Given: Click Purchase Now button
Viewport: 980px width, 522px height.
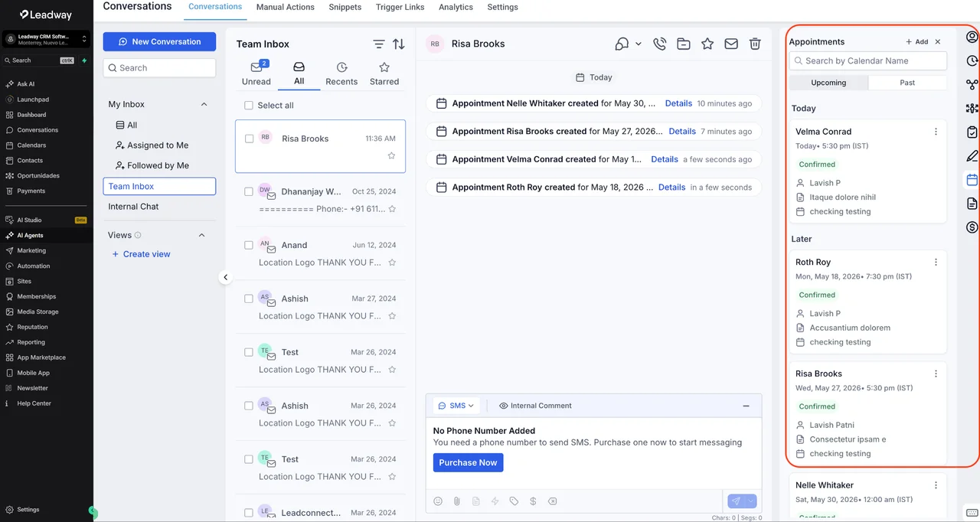Looking at the screenshot, I should pos(468,462).
